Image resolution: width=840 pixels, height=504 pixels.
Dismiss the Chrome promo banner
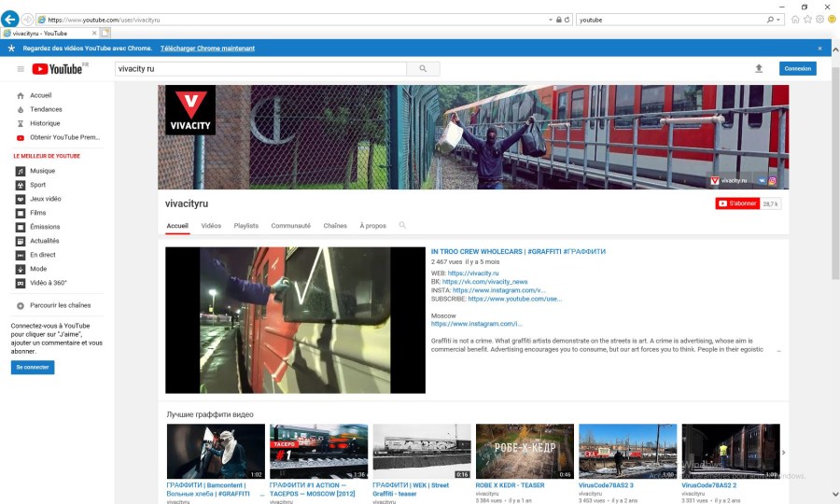820,48
